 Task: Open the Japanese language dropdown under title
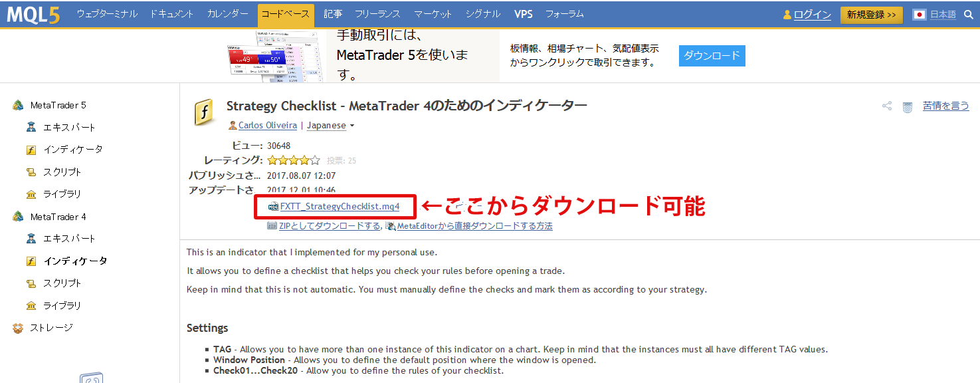pyautogui.click(x=330, y=126)
